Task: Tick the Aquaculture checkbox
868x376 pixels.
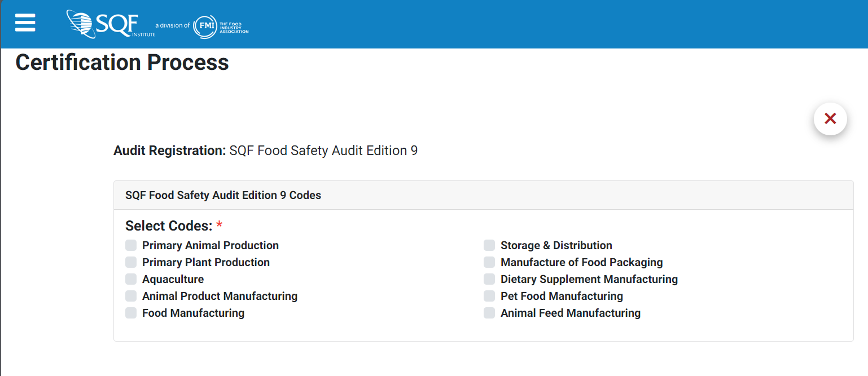Action: click(131, 279)
